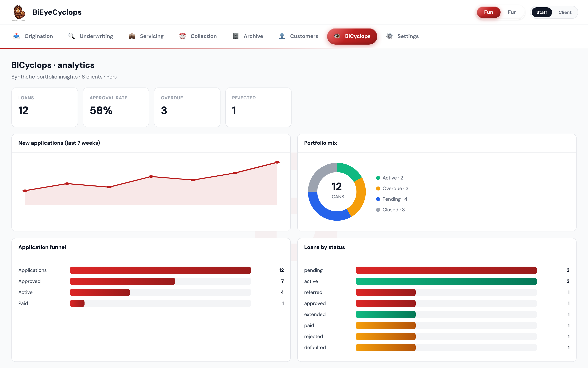
Task: Click the Customers person silhouette icon
Action: point(282,36)
